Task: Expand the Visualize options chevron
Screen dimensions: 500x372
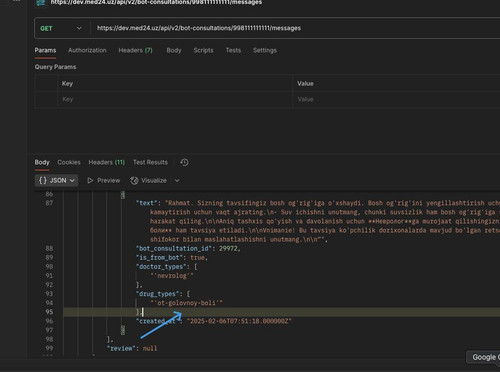Action: (x=177, y=180)
